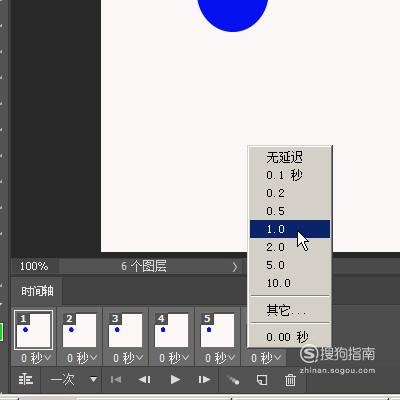Screen dimensions: 400x400
Task: Open frame 1 delay dropdown
Action: 36,358
